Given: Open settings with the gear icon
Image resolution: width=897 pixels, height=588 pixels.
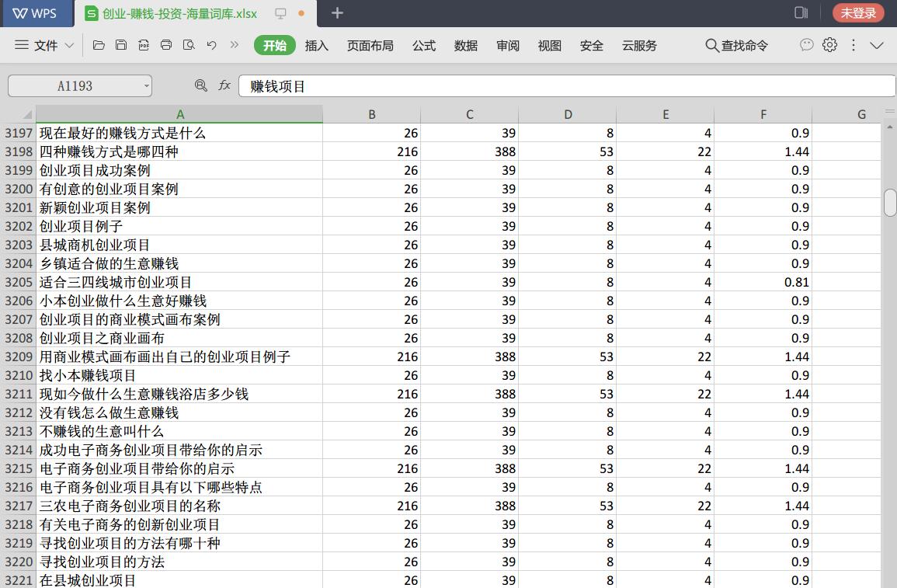Looking at the screenshot, I should coord(829,44).
